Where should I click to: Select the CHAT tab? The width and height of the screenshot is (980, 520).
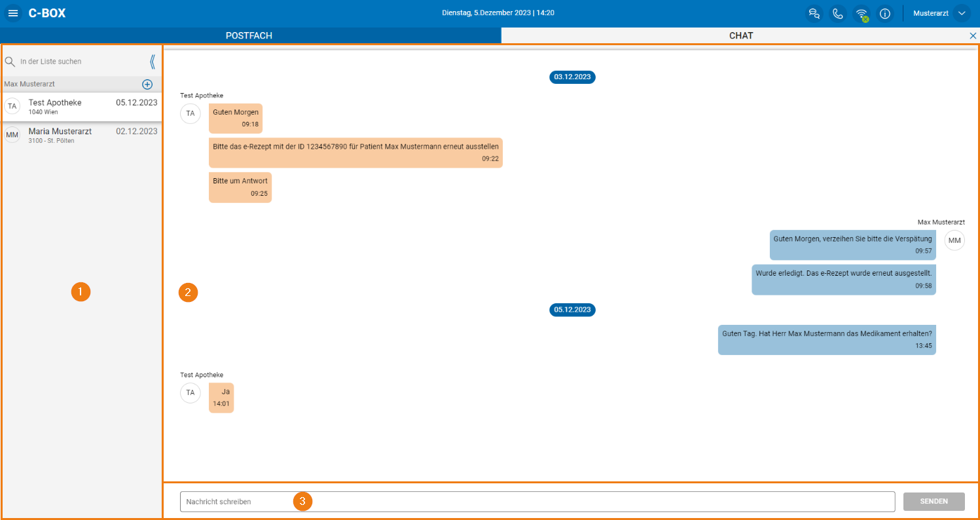[x=740, y=35]
